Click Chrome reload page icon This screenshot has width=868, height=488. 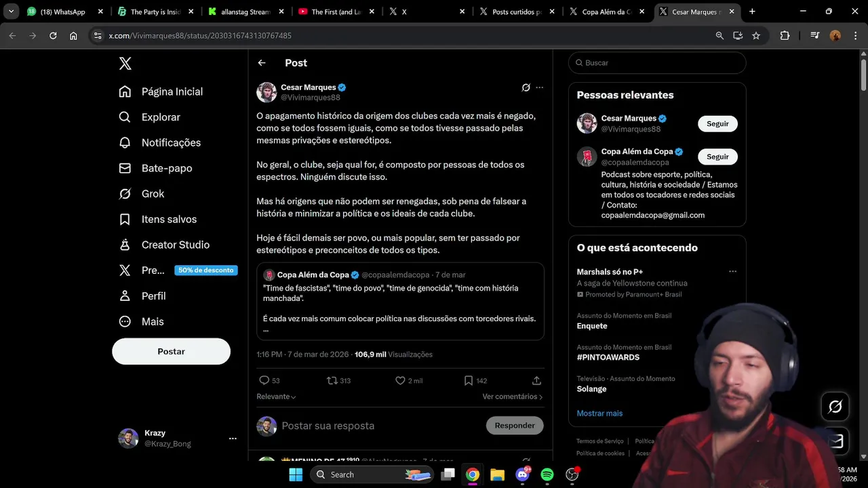53,36
